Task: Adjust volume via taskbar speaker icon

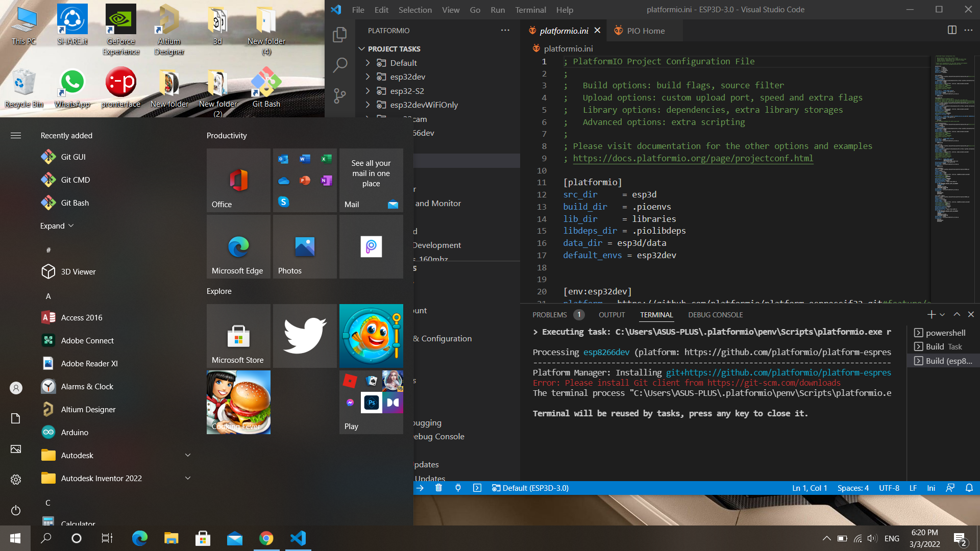Action: 872,538
